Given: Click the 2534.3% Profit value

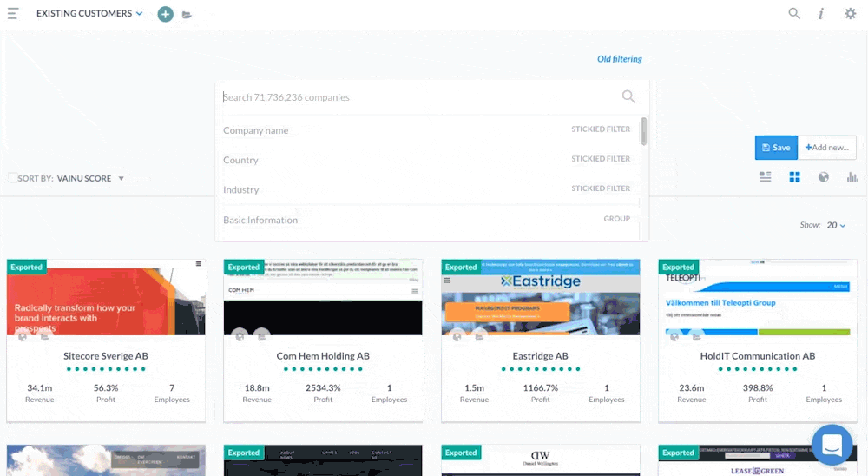Looking at the screenshot, I should pyautogui.click(x=323, y=388).
